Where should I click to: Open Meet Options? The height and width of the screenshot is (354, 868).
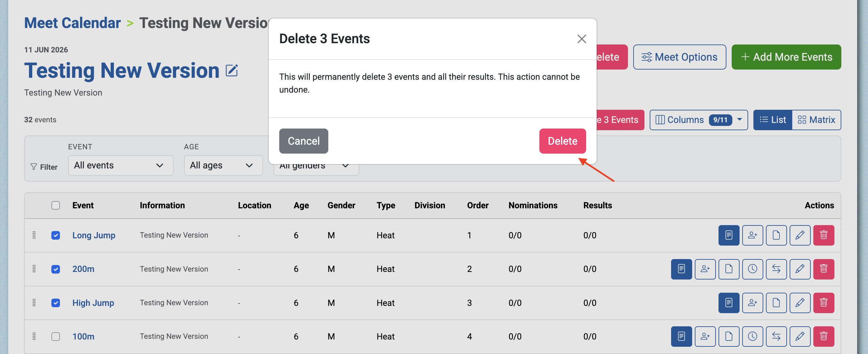(x=679, y=57)
